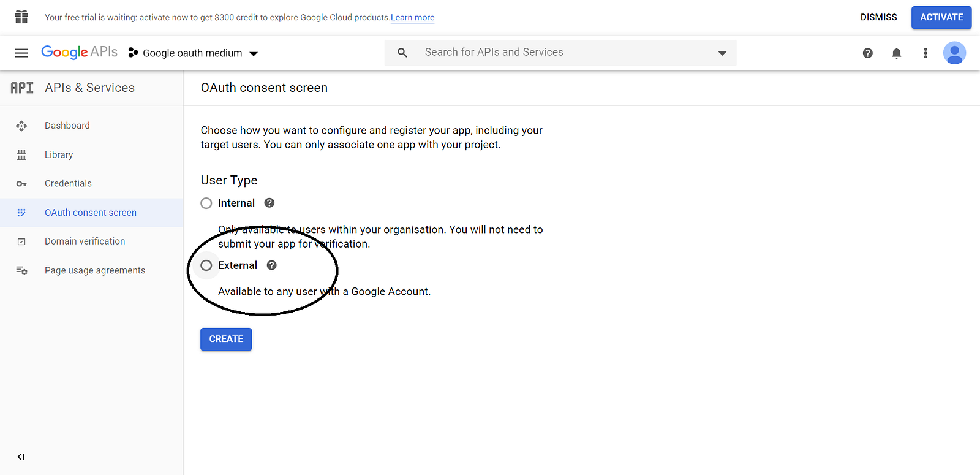
Task: Click the Domain verification checkbox icon
Action: pos(21,241)
